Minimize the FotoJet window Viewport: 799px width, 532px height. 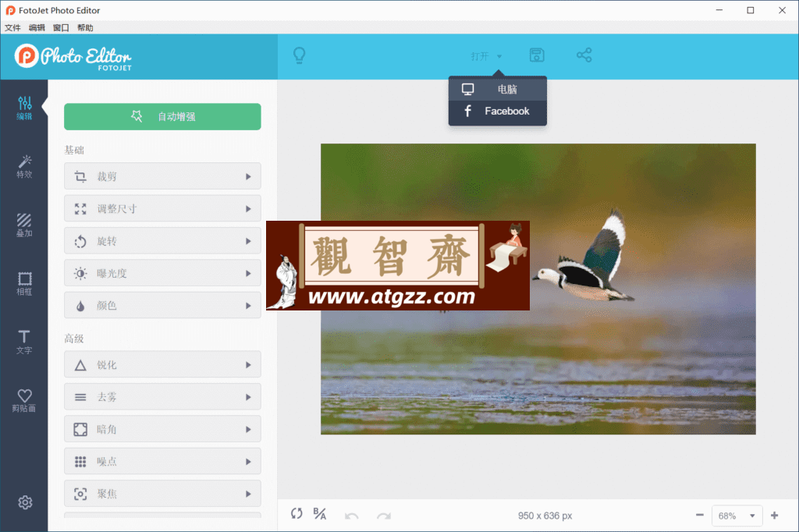pos(719,10)
